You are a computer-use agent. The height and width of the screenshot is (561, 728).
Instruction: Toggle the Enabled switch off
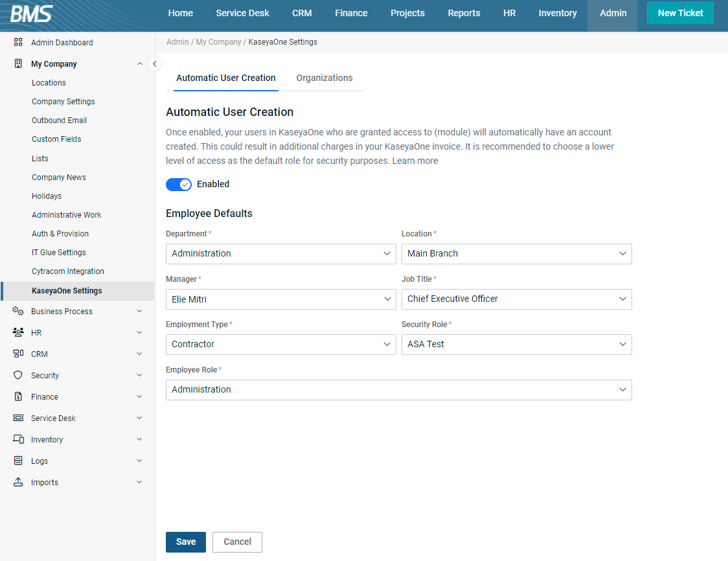pyautogui.click(x=179, y=185)
